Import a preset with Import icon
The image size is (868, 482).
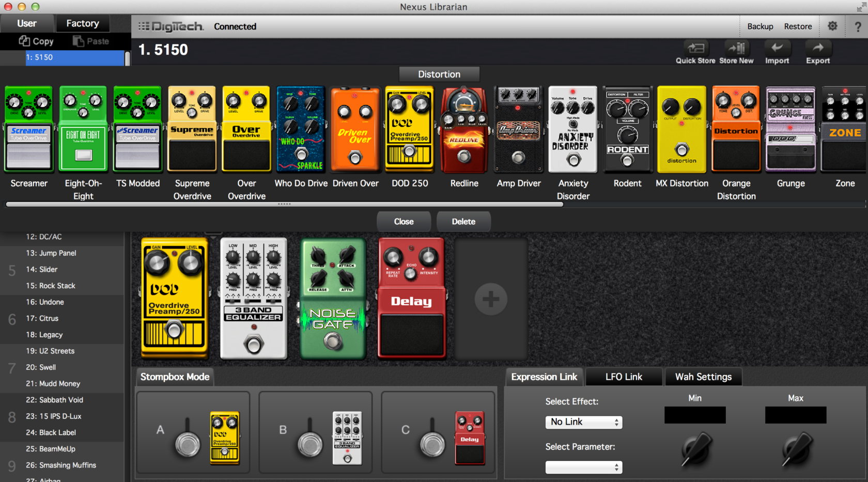[777, 48]
